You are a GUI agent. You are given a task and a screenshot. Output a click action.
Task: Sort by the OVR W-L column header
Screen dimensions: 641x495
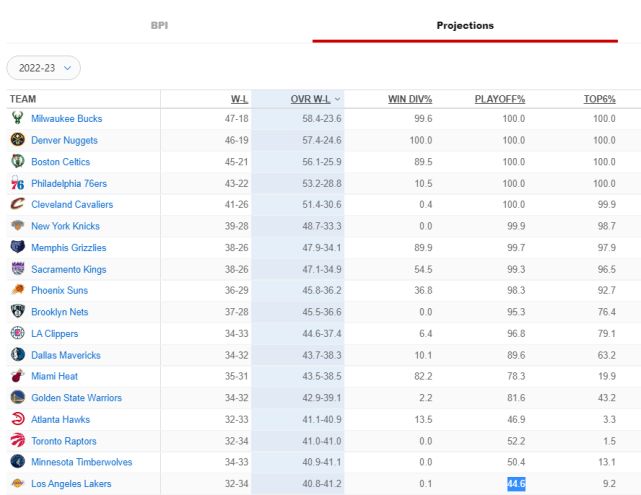310,99
